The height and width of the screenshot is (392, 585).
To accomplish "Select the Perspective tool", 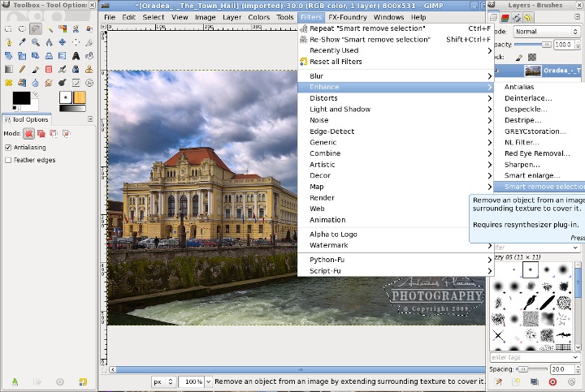I will coord(49,56).
